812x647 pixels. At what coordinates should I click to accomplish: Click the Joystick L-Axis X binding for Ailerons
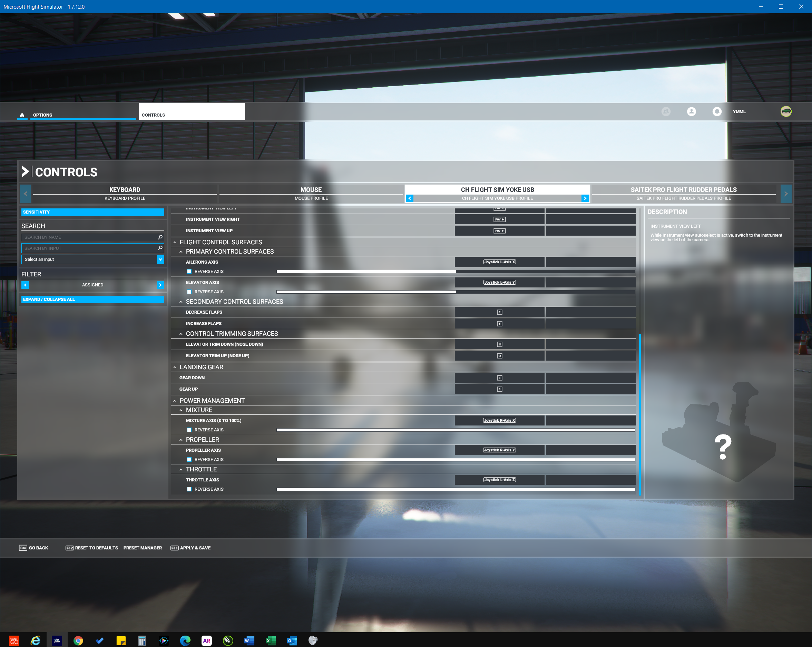(x=499, y=262)
